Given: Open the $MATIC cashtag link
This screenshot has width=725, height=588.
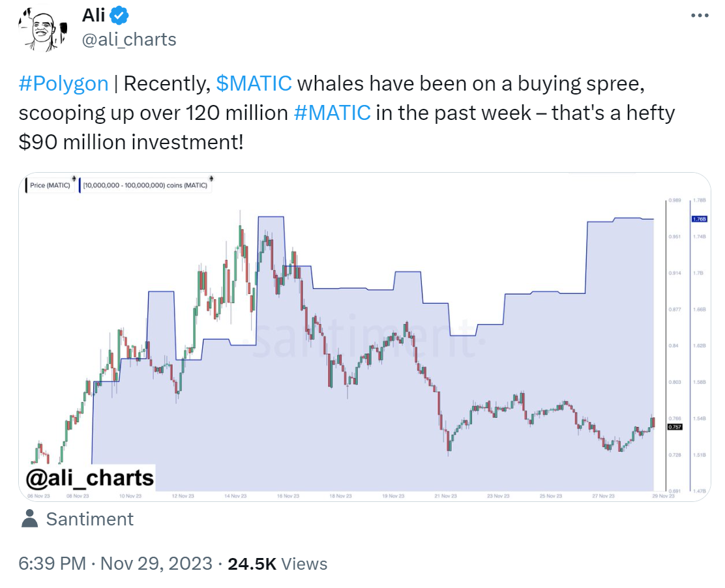Looking at the screenshot, I should point(254,83).
